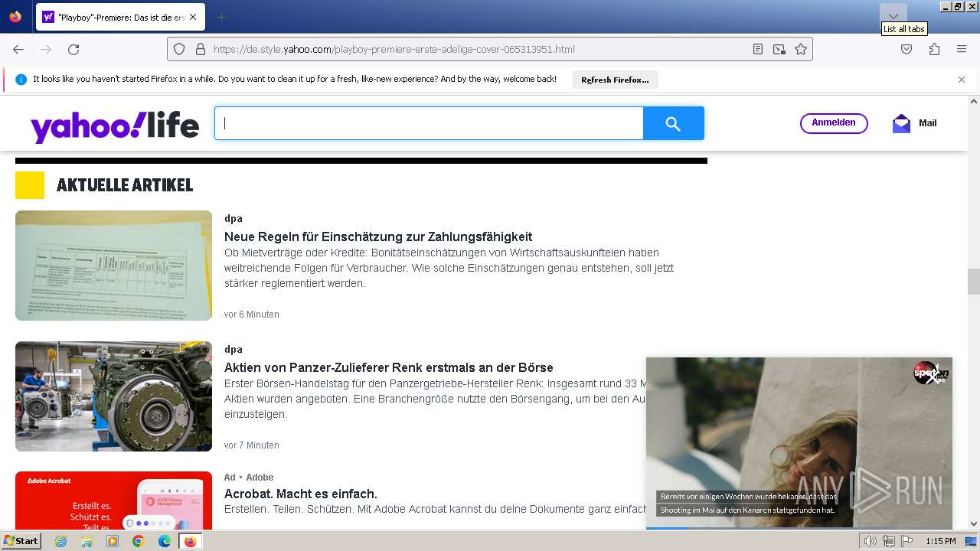Launch Google Chrome from the taskbar
The image size is (980, 551).
(139, 541)
